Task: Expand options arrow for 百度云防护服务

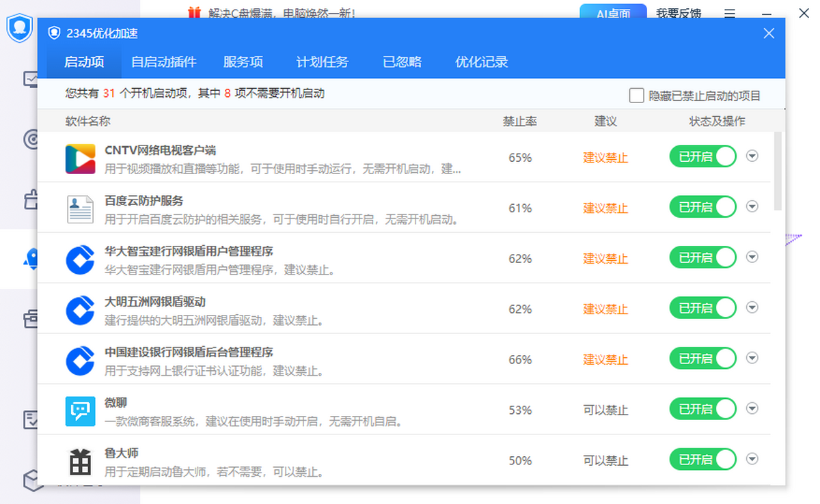Action: point(752,206)
